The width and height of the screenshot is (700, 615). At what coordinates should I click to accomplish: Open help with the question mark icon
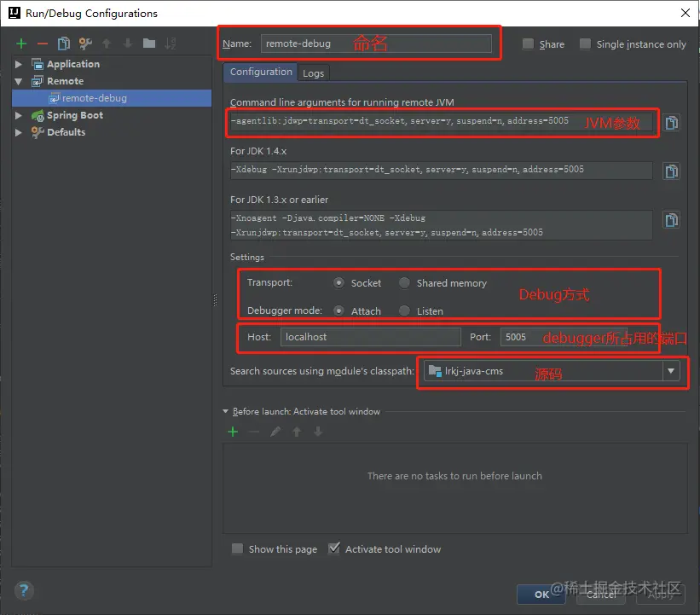click(x=24, y=590)
